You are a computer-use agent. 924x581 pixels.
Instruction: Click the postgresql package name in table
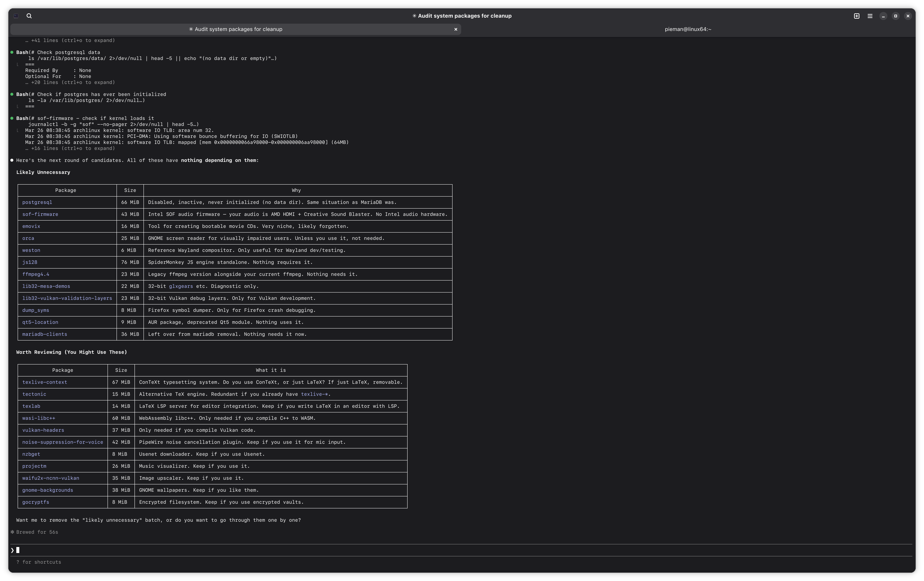click(37, 202)
